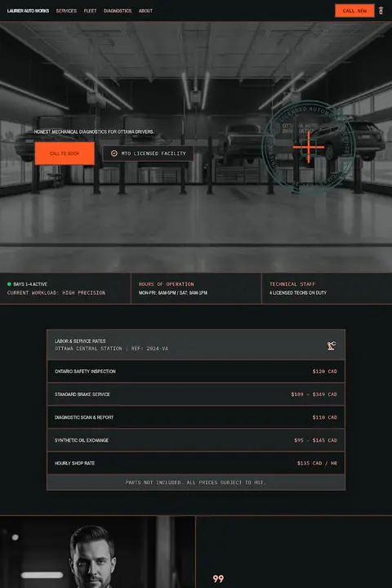Click the Technical Staff heading
Viewport: 392px width, 588px height.
(292, 284)
